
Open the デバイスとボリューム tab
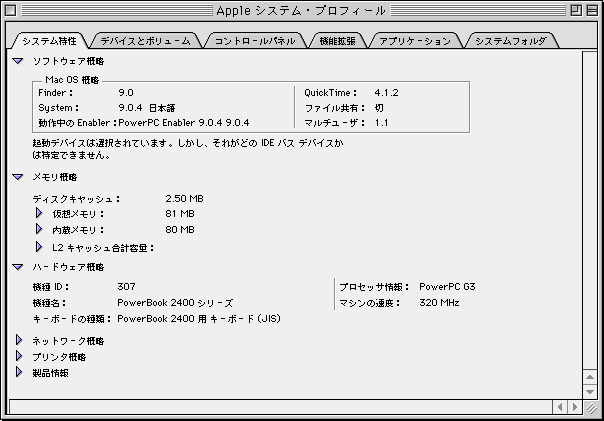pos(146,41)
